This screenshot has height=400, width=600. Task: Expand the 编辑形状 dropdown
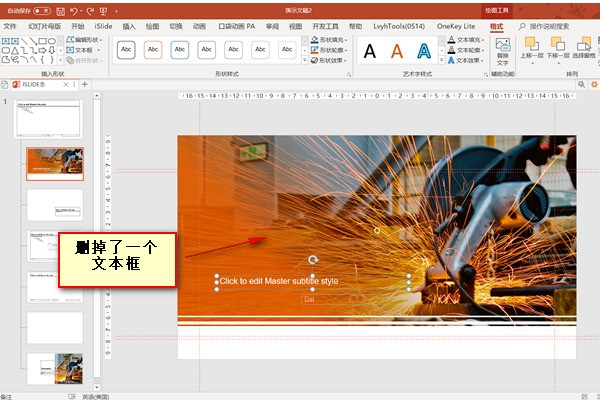click(x=87, y=40)
